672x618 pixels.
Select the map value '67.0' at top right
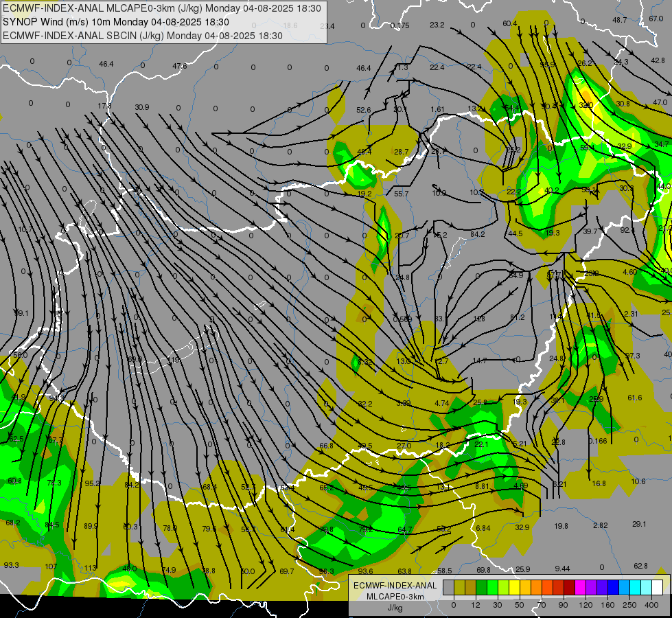[656, 19]
